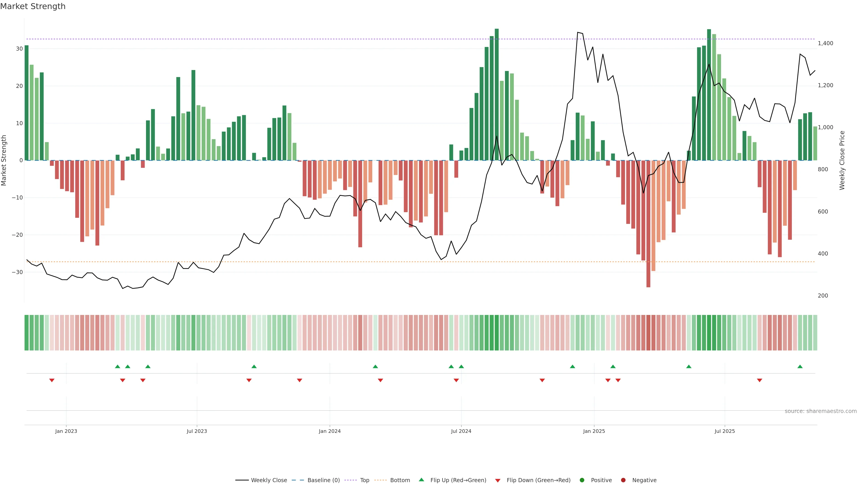Click the last green flip-up triangle marker
868x488 pixels.
[800, 366]
